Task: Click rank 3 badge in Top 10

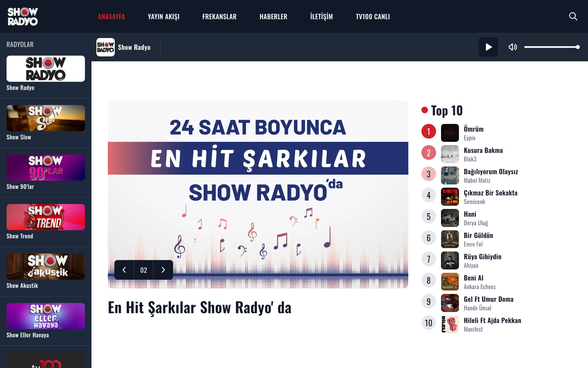Action: coord(429,174)
